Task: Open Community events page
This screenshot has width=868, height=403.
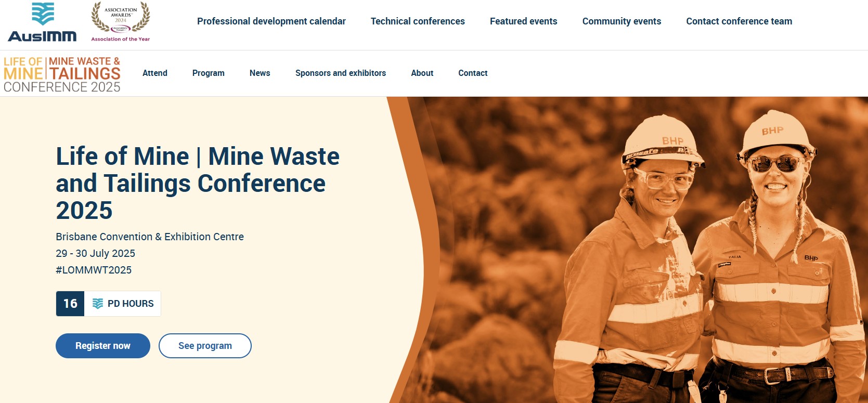Action: click(621, 21)
